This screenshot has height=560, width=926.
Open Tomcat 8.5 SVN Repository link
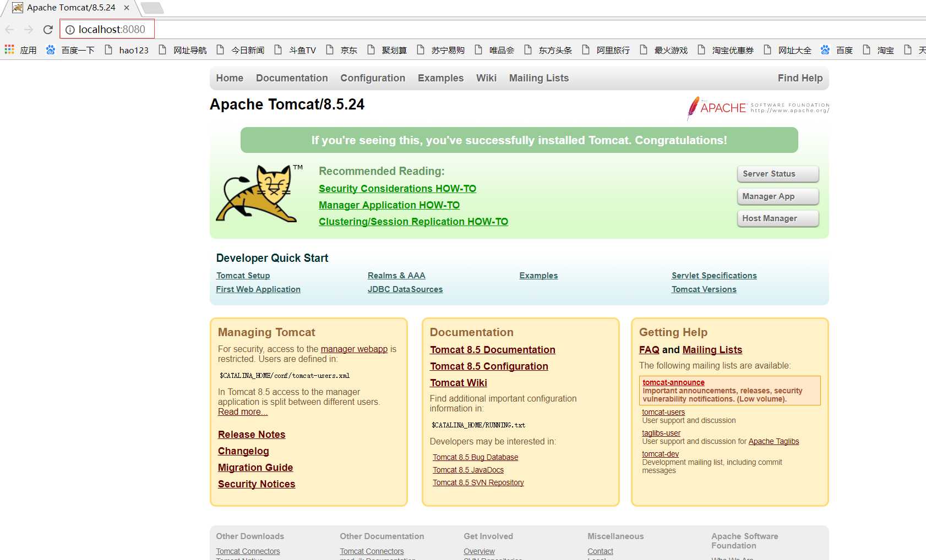(x=478, y=483)
